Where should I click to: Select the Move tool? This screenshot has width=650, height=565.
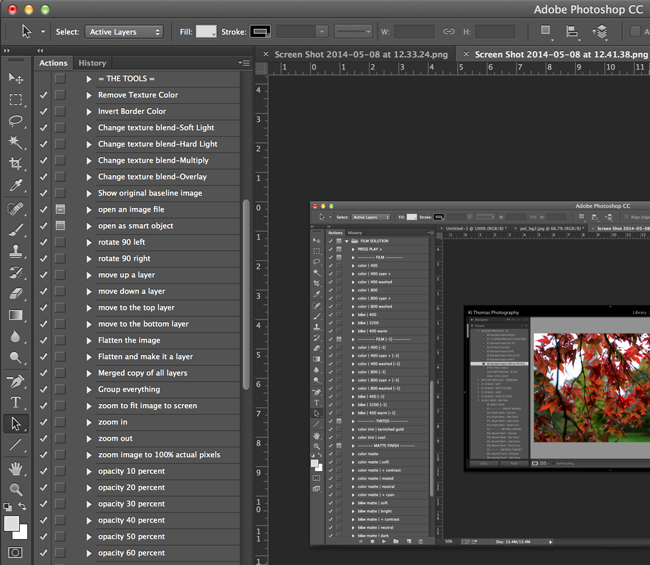tap(16, 78)
